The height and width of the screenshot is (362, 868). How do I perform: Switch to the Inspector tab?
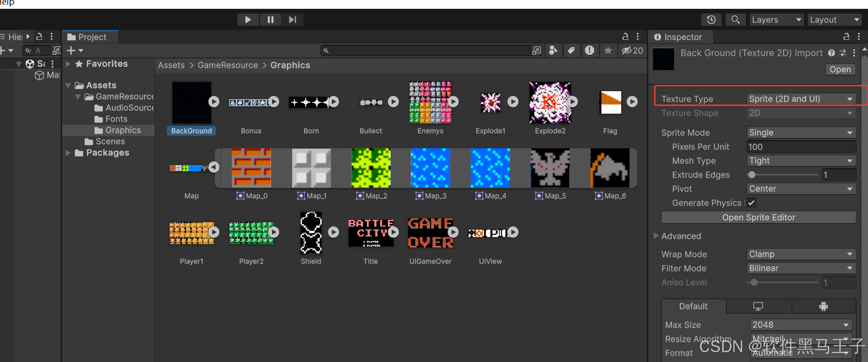point(681,37)
